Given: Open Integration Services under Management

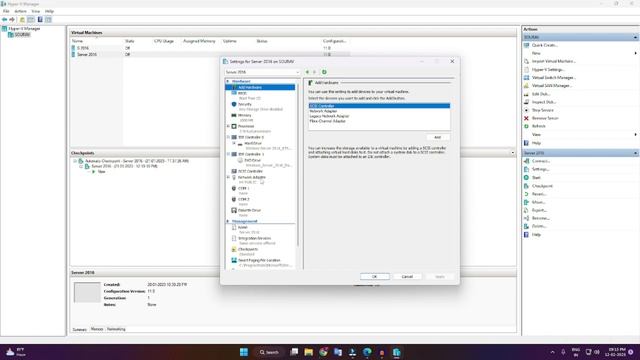Looking at the screenshot, I should click(x=254, y=238).
